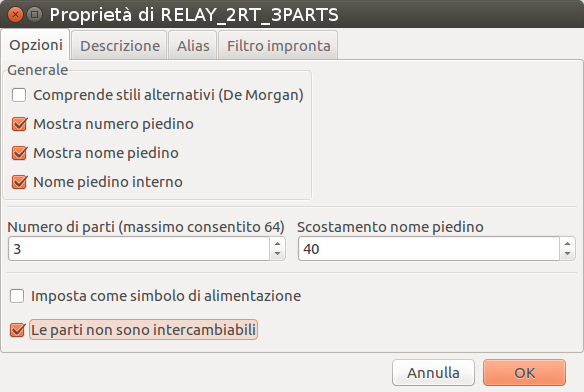The width and height of the screenshot is (584, 392).
Task: Increase Scostamento nome piedino with up arrow
Action: 567,244
